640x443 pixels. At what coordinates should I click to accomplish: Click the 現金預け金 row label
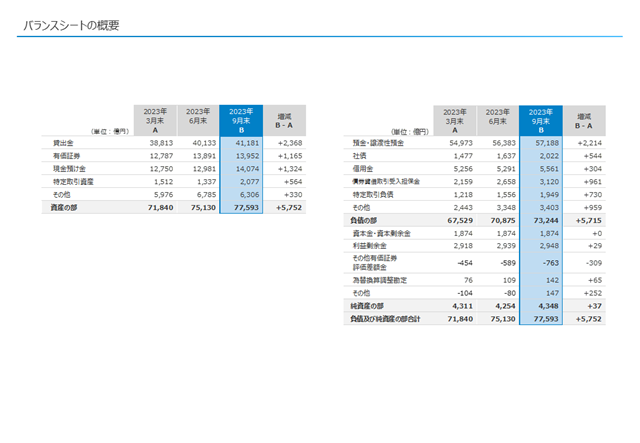click(x=69, y=169)
